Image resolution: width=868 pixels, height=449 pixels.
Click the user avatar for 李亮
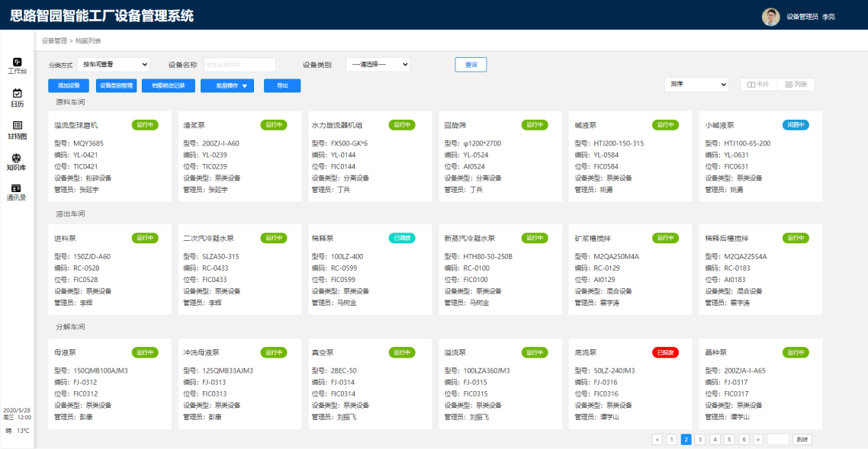click(770, 16)
